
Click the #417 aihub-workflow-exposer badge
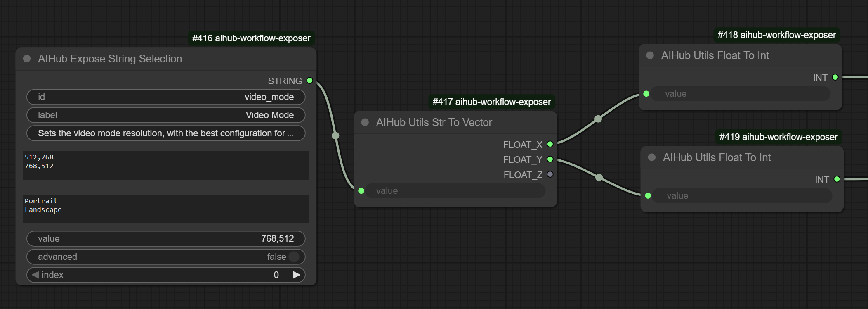tap(491, 102)
